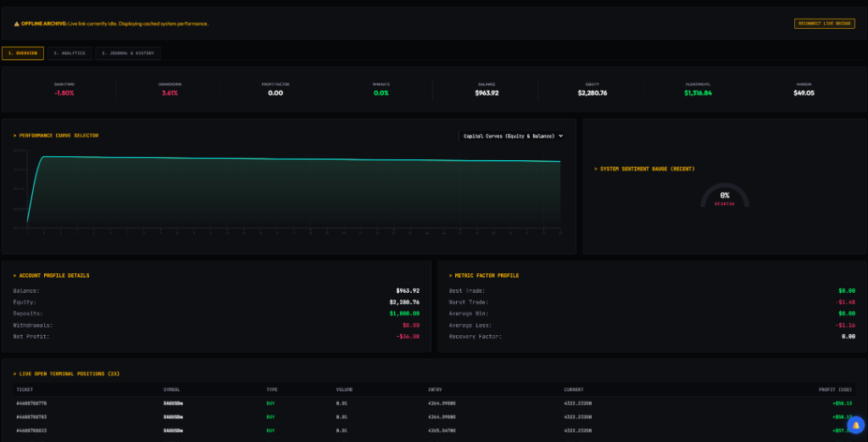Viewport: 868px width, 442px height.
Task: Select the $49.05 margin value
Action: click(x=804, y=93)
